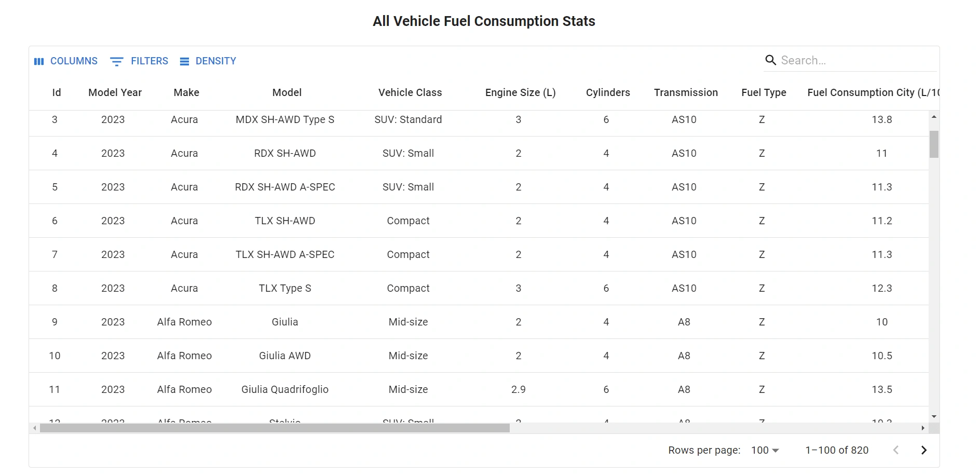Click the horizontal scrollbar thumb
Screen dimensions: 980x476
[275, 428]
